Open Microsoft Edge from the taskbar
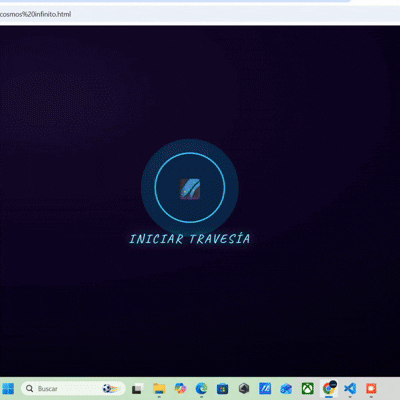 pyautogui.click(x=201, y=389)
